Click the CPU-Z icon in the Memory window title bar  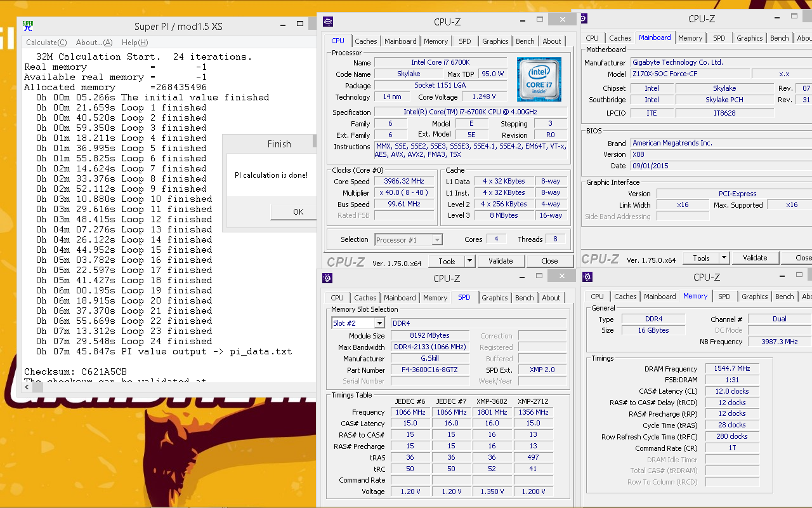[587, 277]
